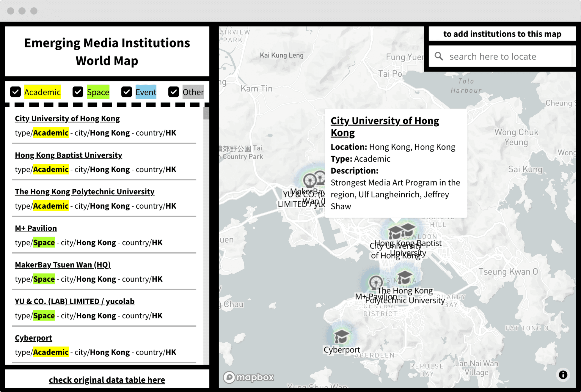
Task: Click the map attribution info icon
Action: [x=563, y=374]
